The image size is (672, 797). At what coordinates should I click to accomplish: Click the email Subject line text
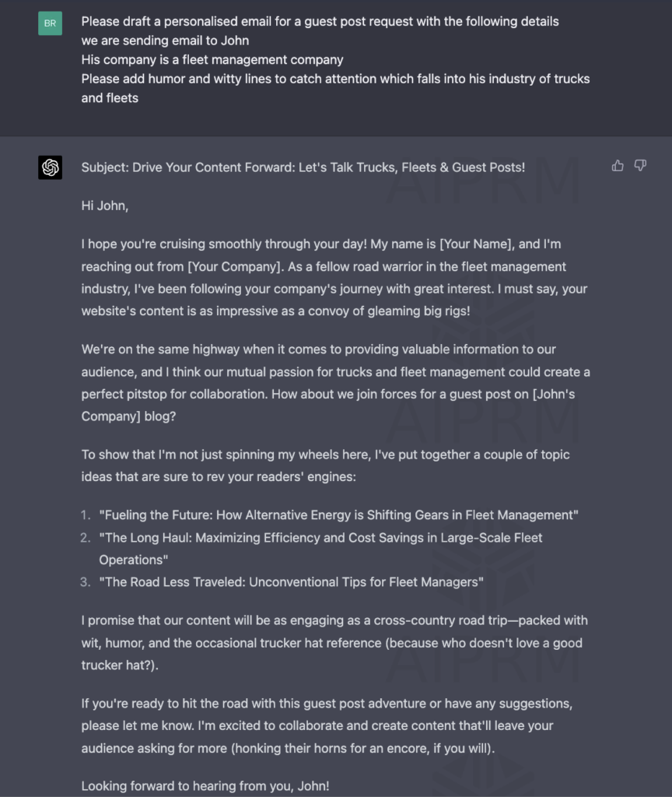click(x=303, y=167)
